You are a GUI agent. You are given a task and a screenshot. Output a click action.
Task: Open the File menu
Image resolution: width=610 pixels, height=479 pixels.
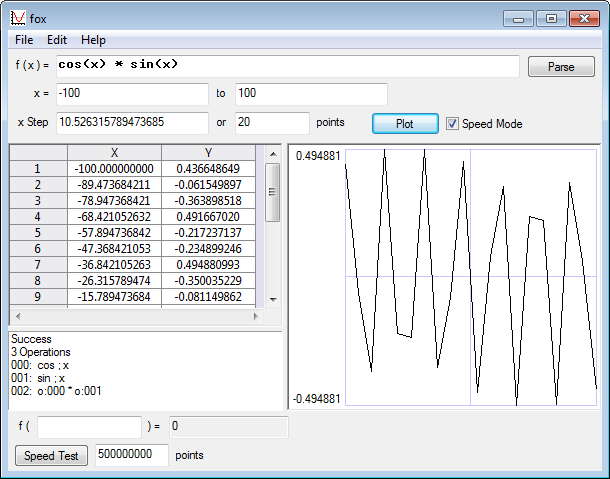(x=24, y=40)
